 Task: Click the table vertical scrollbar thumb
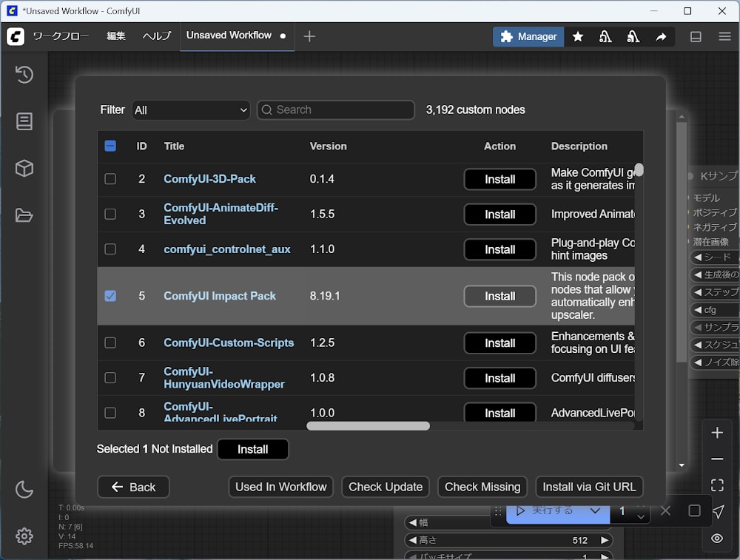click(639, 170)
